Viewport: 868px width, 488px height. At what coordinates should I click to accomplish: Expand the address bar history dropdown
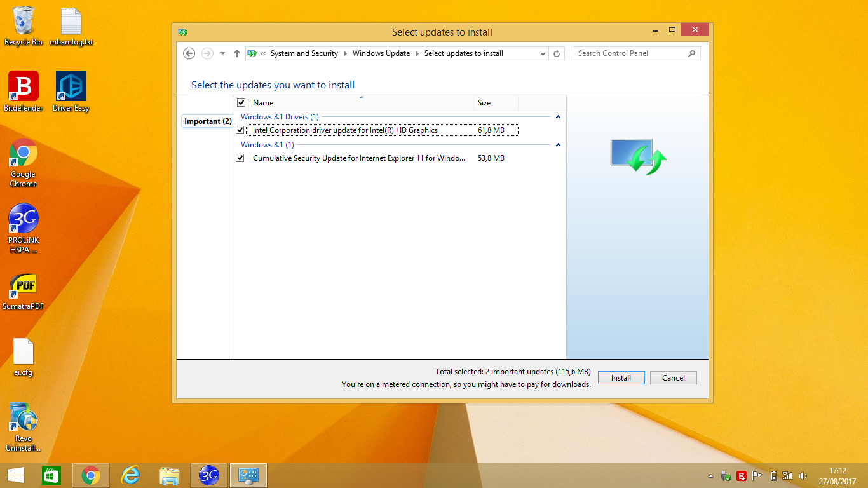(543, 53)
